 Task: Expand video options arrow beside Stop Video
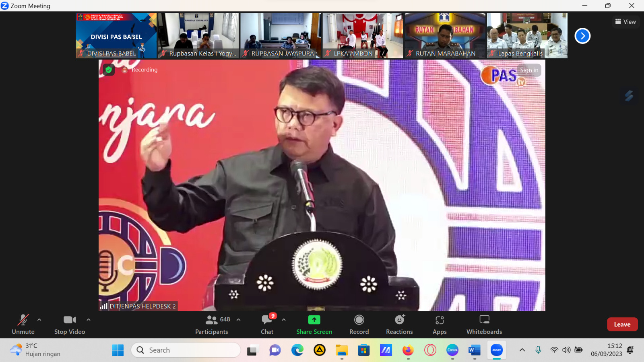(89, 320)
